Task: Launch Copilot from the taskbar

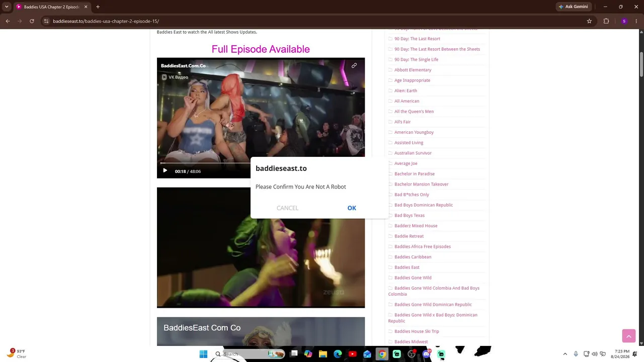Action: 308,354
